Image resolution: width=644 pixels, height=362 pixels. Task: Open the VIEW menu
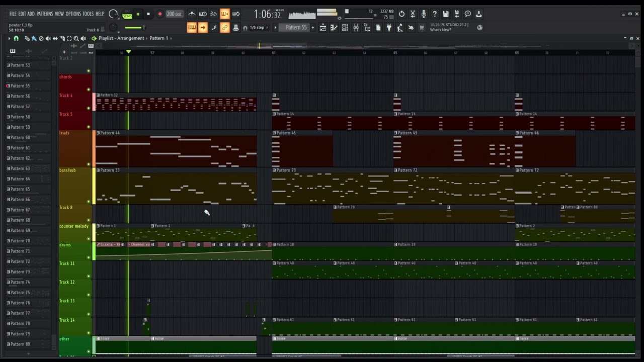point(59,14)
